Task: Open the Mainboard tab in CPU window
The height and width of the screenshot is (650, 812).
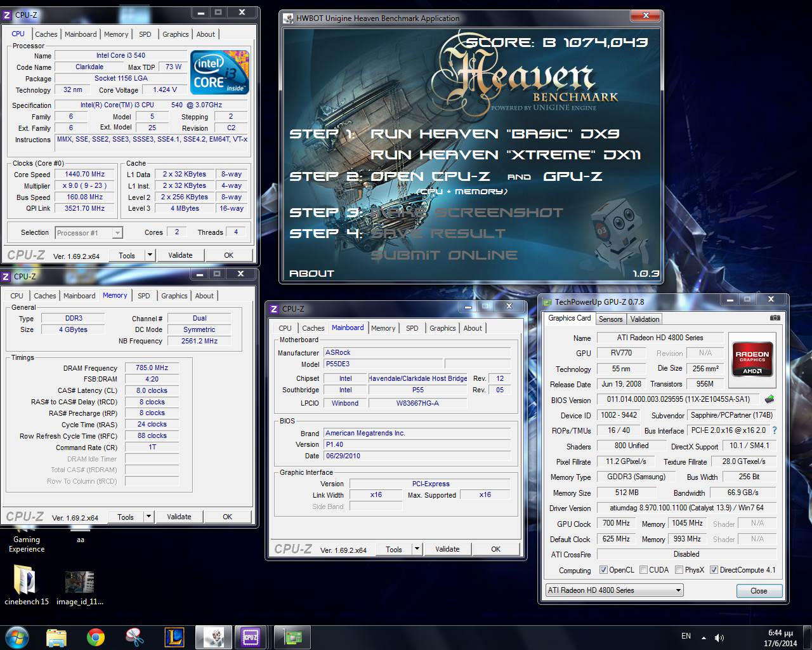Action: pos(81,34)
